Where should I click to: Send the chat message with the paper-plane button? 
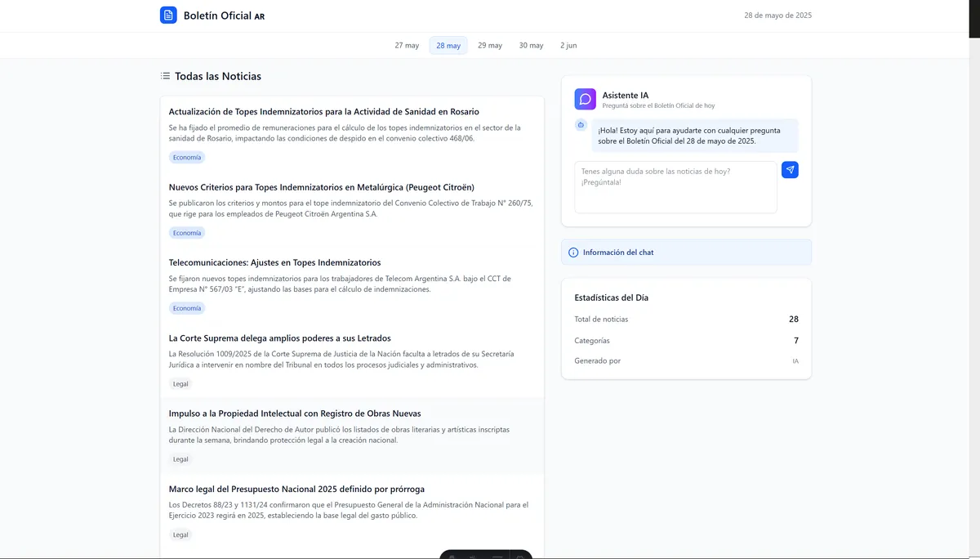tap(790, 169)
